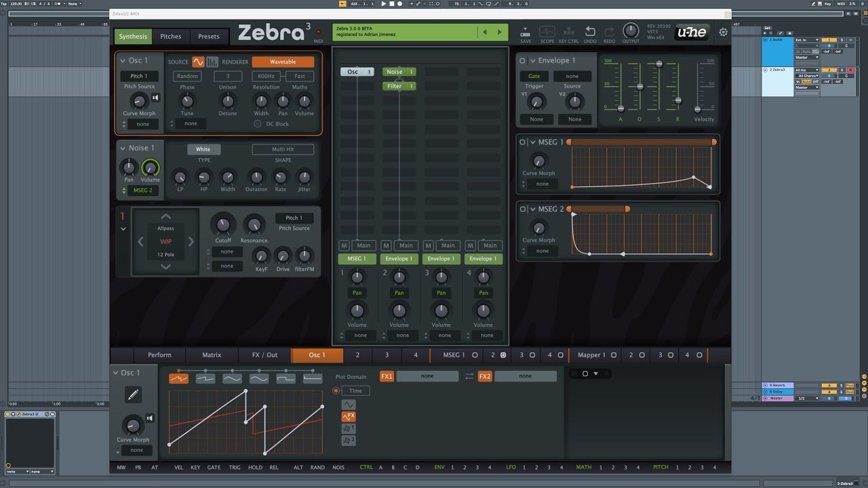Viewport: 868px width, 488px height.
Task: Open the Multi Hit shape dropdown
Action: 283,149
